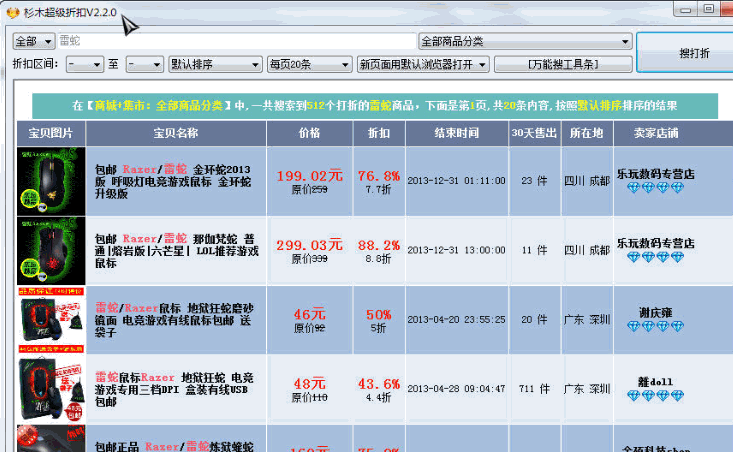Open the 每页20条 page size dropdown
The image size is (733, 452).
tap(309, 64)
